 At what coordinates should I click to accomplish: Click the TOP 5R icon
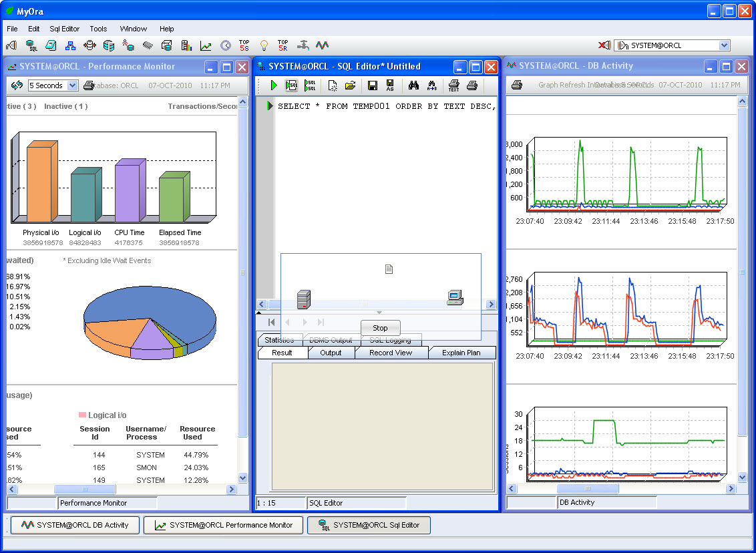click(x=282, y=45)
